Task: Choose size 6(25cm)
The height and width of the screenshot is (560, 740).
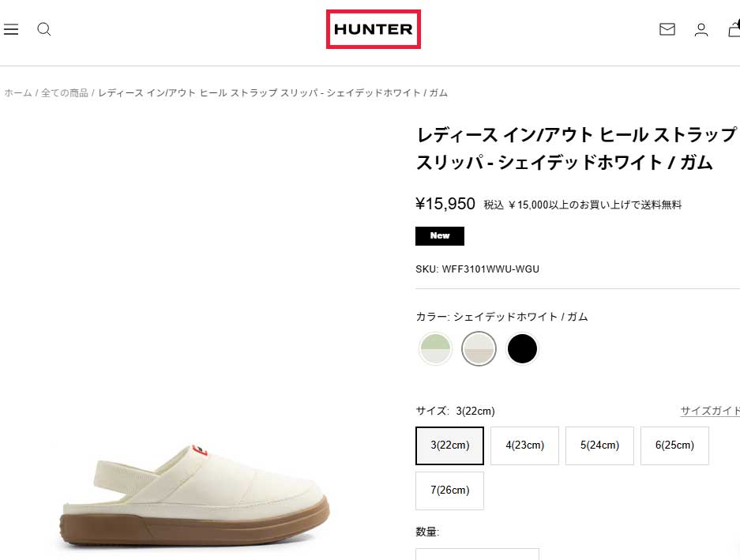Action: click(675, 445)
